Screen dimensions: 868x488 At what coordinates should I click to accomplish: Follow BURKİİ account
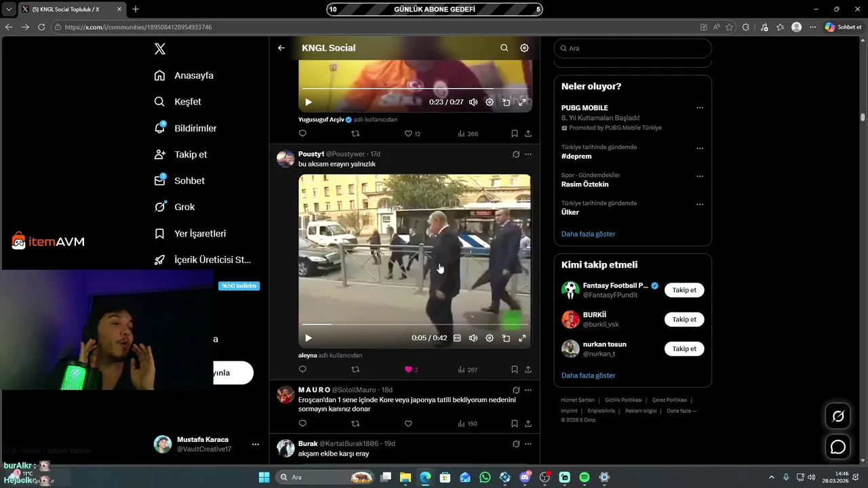(684, 319)
